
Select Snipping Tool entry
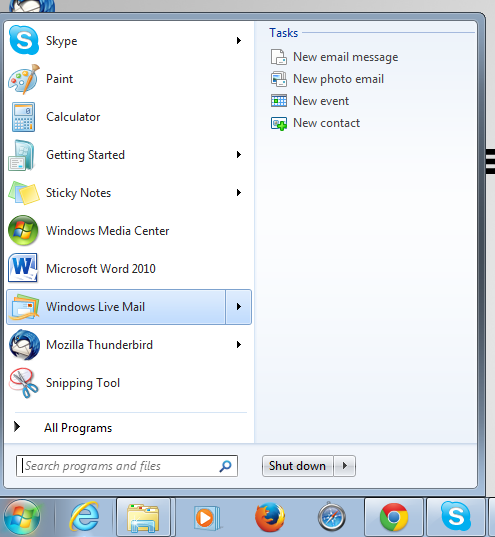pyautogui.click(x=128, y=383)
